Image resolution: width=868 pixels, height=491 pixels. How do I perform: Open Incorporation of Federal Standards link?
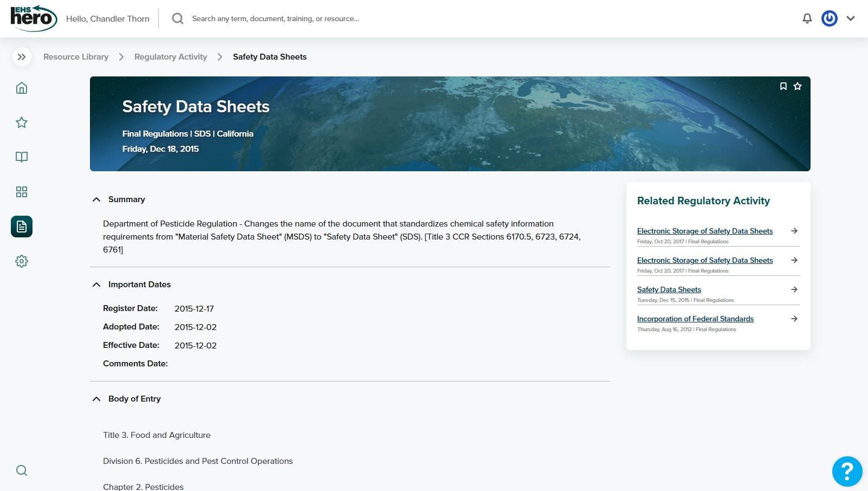(x=695, y=319)
